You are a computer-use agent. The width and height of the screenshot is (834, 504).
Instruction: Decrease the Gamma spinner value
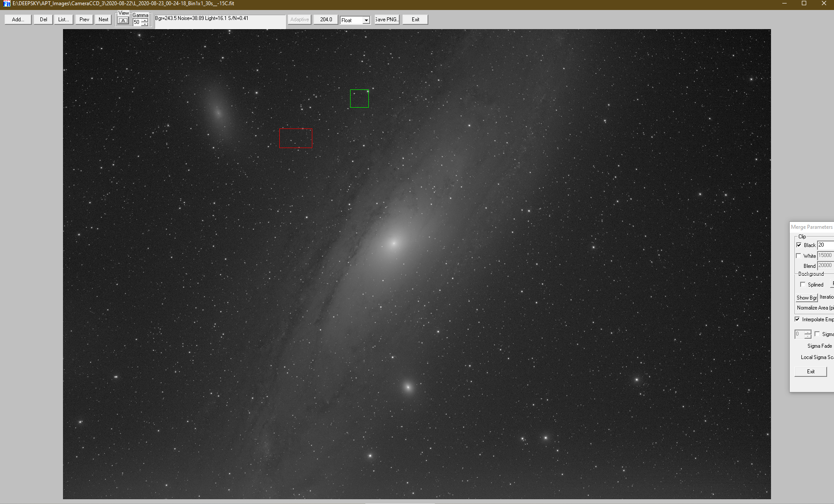[x=145, y=24]
